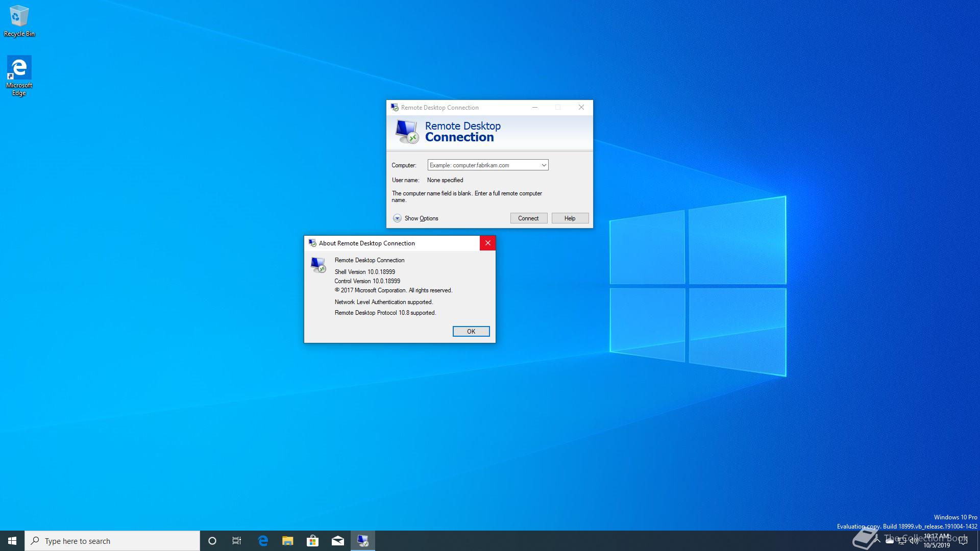Confirm the About dialog with OK
This screenshot has height=551, width=980.
pos(471,332)
